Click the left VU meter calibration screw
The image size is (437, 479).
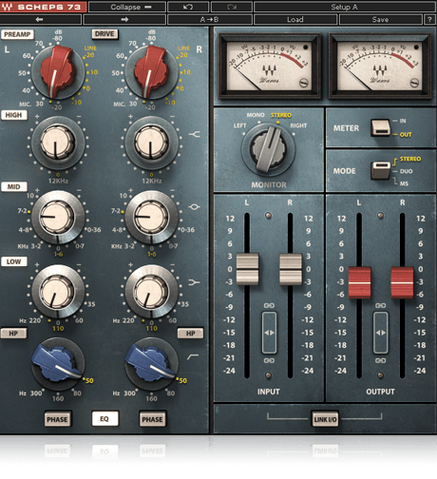[304, 83]
